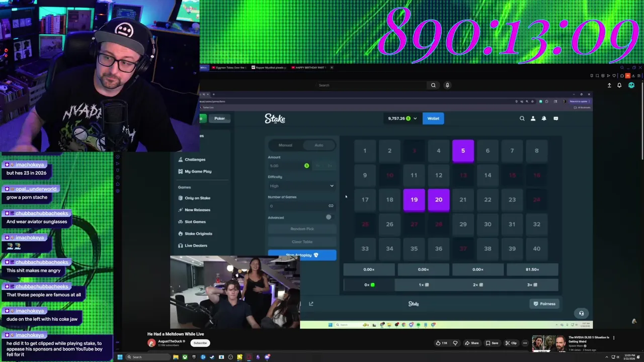The width and height of the screenshot is (644, 362).
Task: Click the Clip button
Action: pos(511,343)
